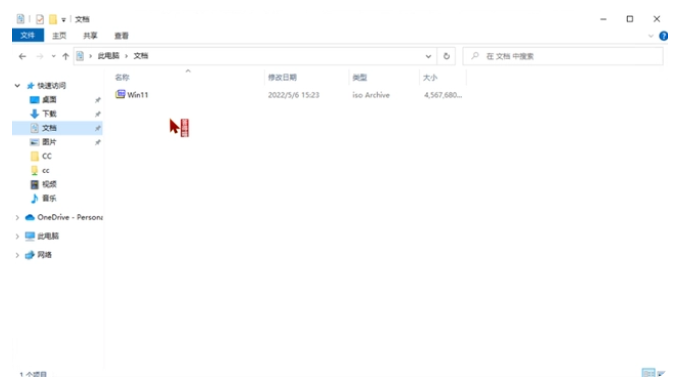Collapse the 快速访问 tree node

coord(17,85)
